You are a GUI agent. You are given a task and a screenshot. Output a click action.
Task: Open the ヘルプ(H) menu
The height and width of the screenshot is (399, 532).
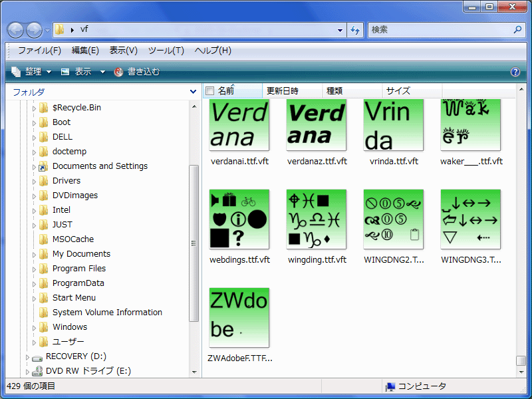(x=213, y=51)
